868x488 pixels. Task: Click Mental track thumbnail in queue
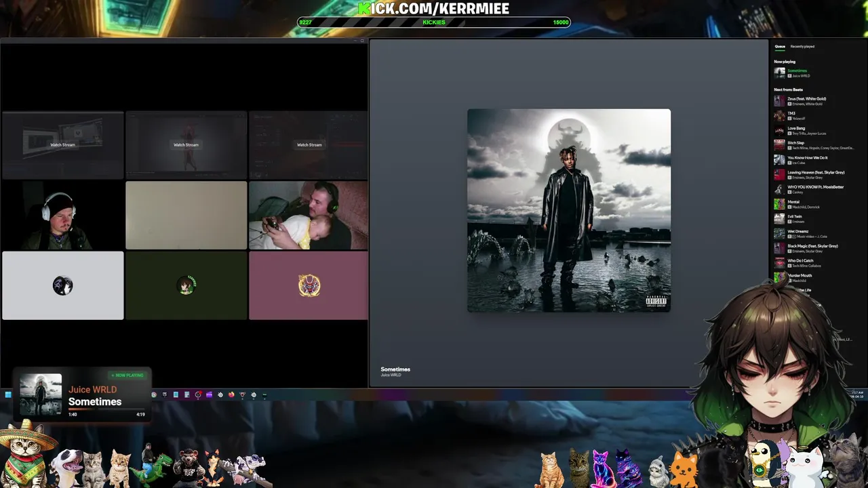pos(780,204)
